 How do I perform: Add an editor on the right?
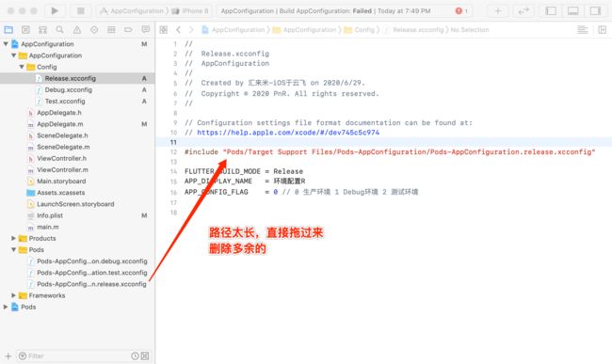click(x=603, y=29)
